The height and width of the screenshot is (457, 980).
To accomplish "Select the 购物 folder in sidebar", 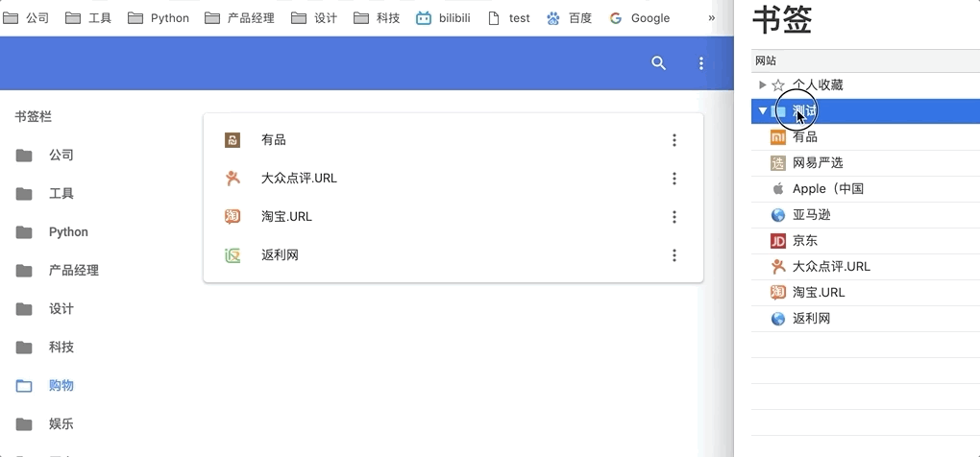I will (x=44, y=386).
